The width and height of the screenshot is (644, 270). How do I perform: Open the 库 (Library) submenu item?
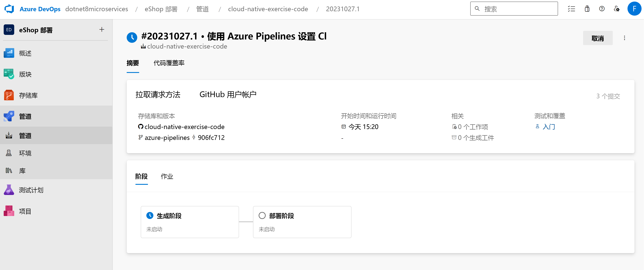[22, 171]
